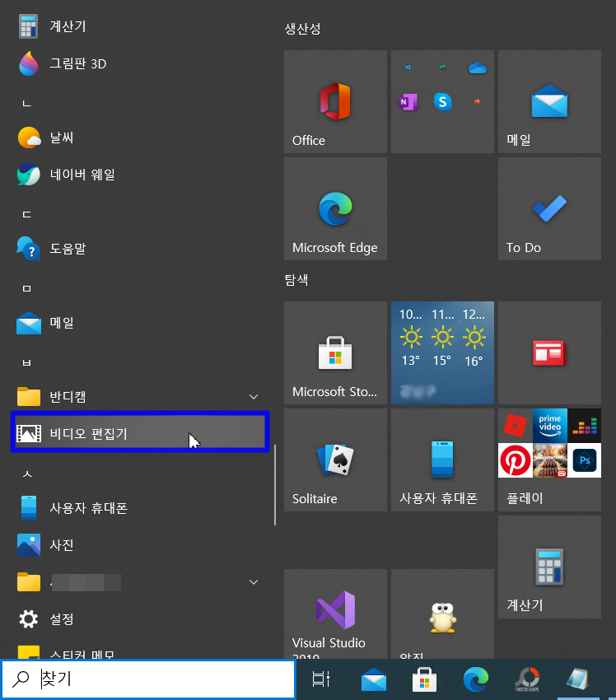
Task: Open the 반디캠 folder
Action: tap(140, 397)
